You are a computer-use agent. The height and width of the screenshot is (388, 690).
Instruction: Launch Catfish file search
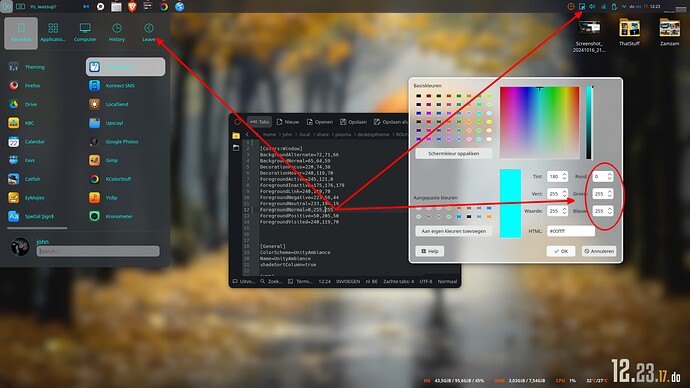(26, 179)
